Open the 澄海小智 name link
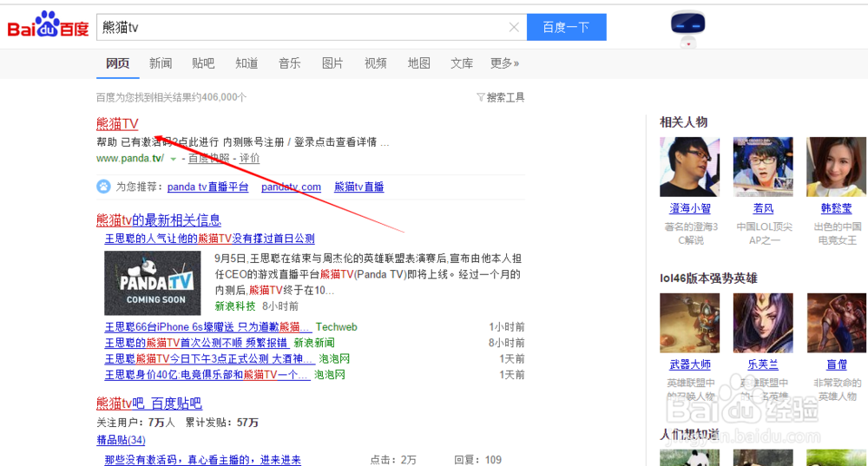The width and height of the screenshot is (868, 466). [x=690, y=208]
